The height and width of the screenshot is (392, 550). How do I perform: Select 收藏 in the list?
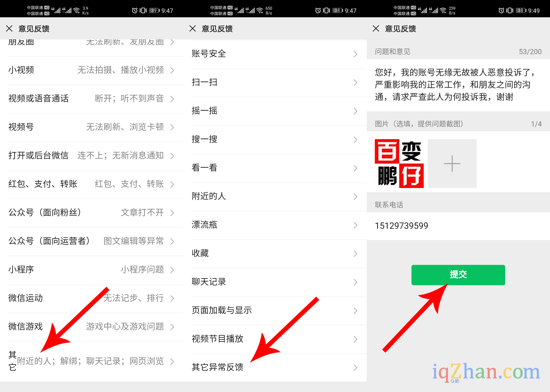point(275,254)
